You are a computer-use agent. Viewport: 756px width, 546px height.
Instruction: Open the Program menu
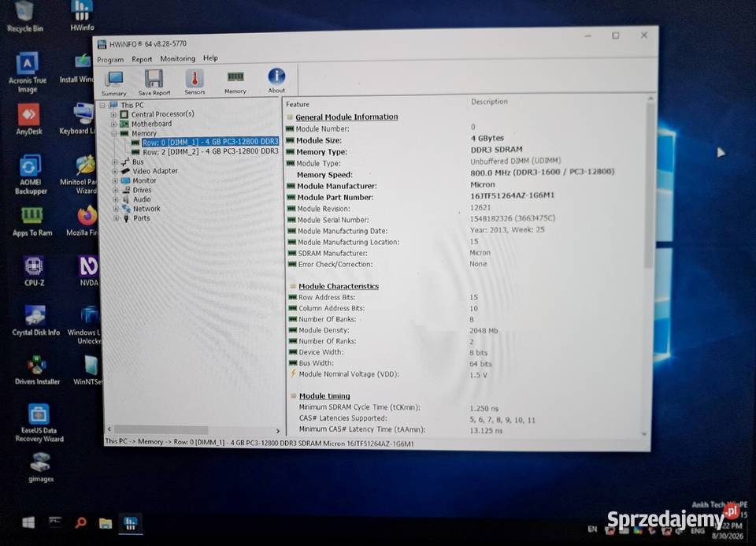click(110, 60)
